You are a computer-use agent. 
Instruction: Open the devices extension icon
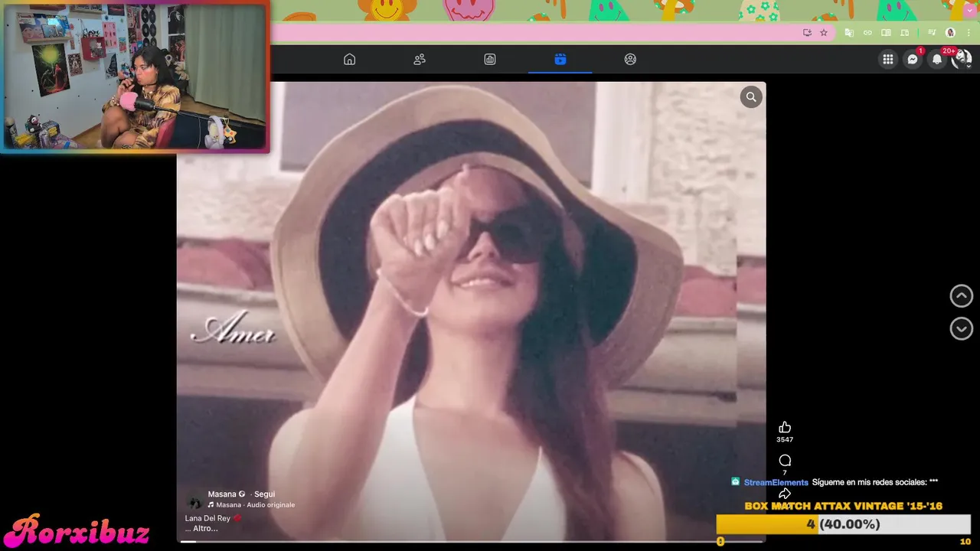[x=904, y=32]
